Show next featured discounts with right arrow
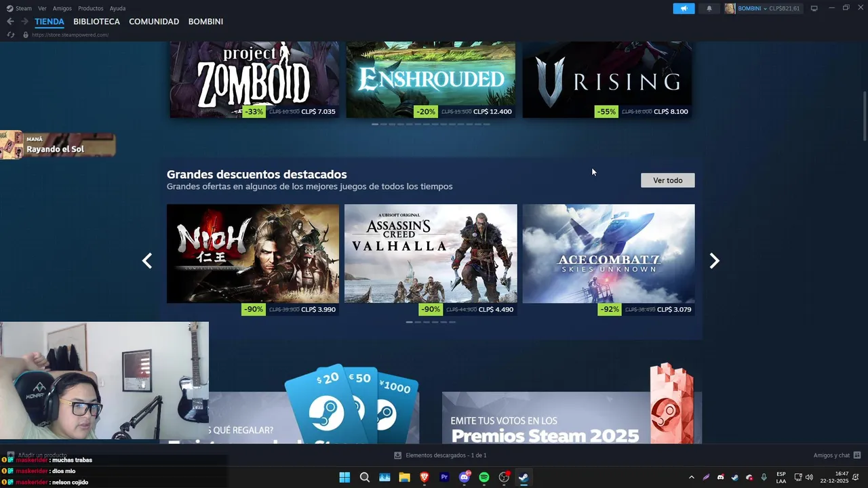This screenshot has width=868, height=488. pos(714,261)
